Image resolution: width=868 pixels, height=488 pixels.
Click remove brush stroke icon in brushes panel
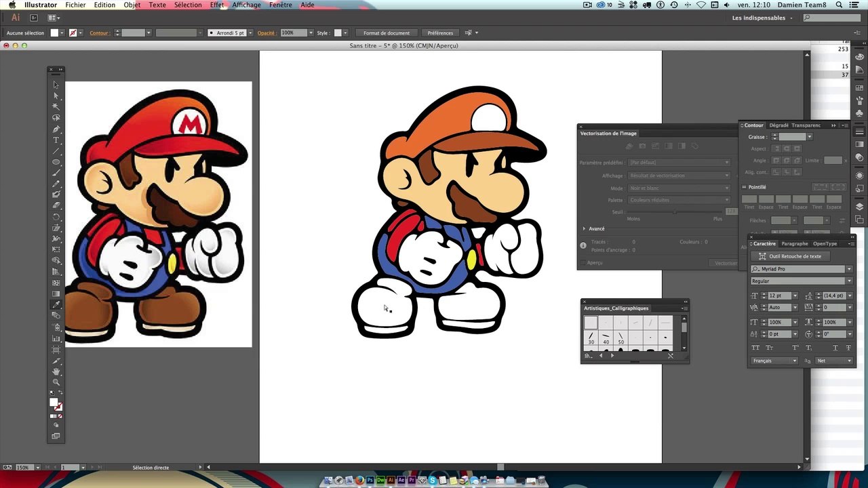pyautogui.click(x=670, y=355)
